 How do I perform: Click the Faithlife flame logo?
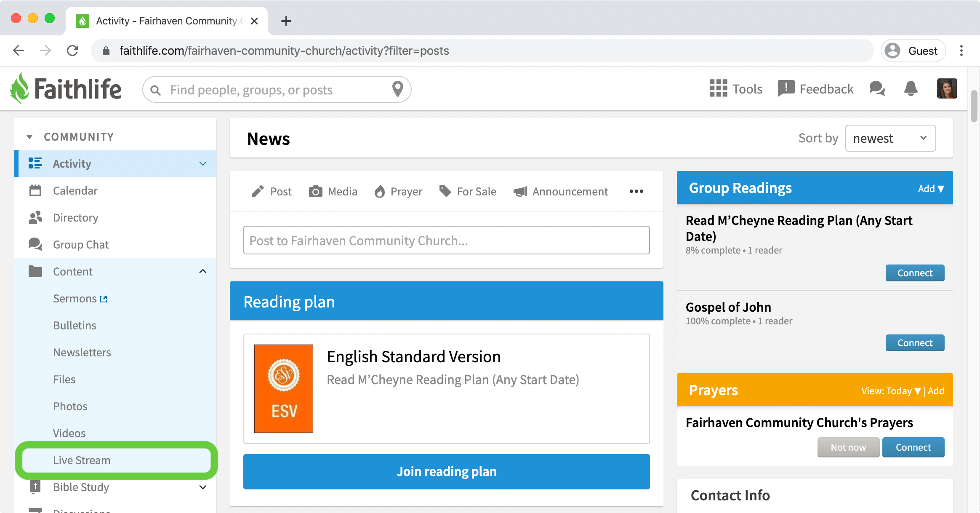coord(19,88)
